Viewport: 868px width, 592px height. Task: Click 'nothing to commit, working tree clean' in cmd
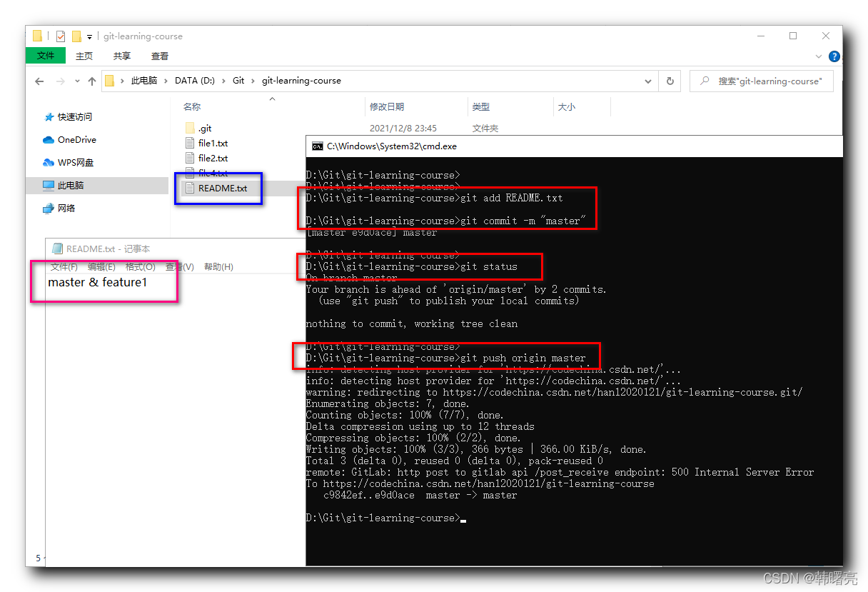pyautogui.click(x=411, y=323)
